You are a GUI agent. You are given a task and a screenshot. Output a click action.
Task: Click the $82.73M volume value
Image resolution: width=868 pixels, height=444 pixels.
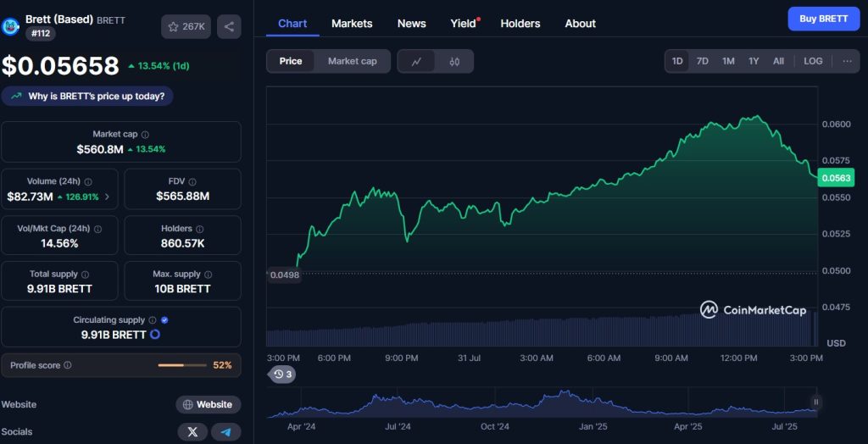tap(30, 197)
